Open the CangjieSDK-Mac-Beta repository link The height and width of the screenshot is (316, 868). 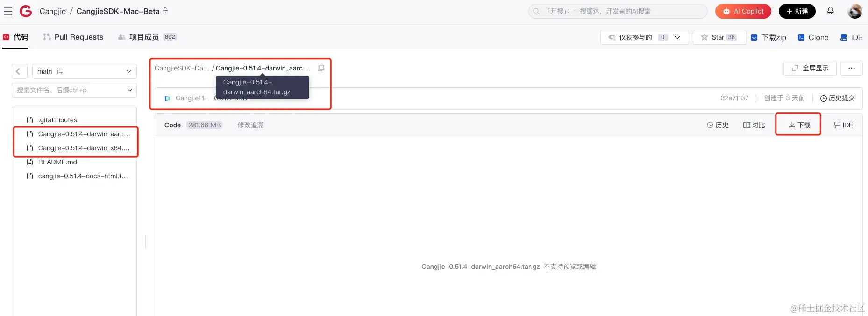(118, 11)
